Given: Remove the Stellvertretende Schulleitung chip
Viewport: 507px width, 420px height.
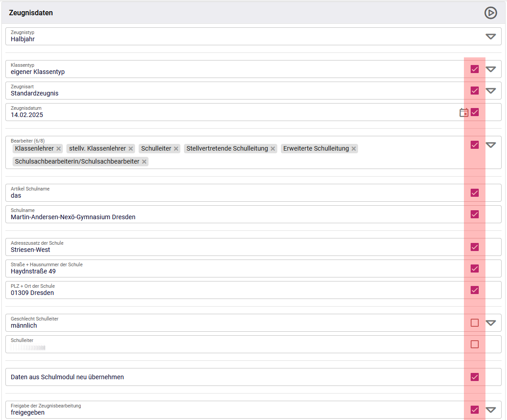Looking at the screenshot, I should (x=273, y=149).
